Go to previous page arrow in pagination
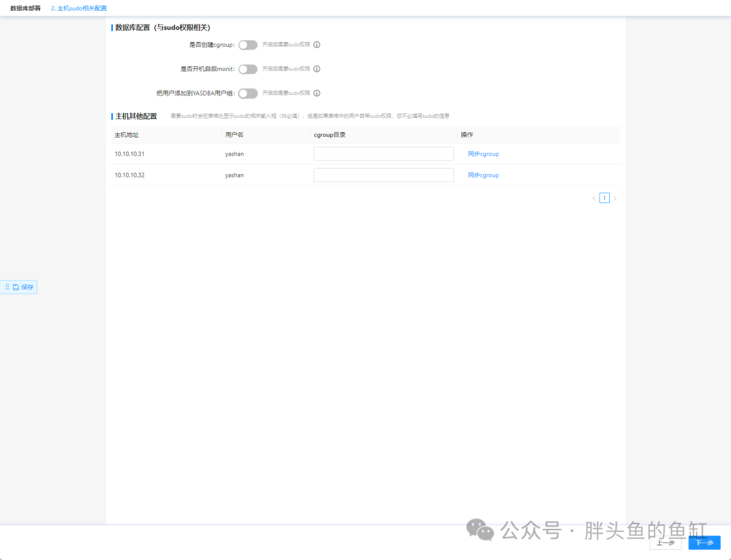 tap(594, 198)
